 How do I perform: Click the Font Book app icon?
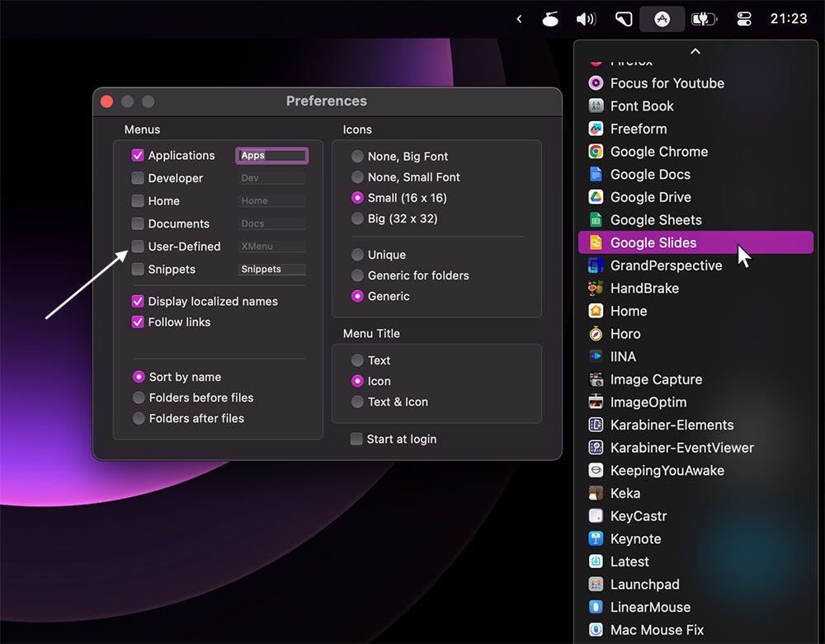(x=596, y=106)
